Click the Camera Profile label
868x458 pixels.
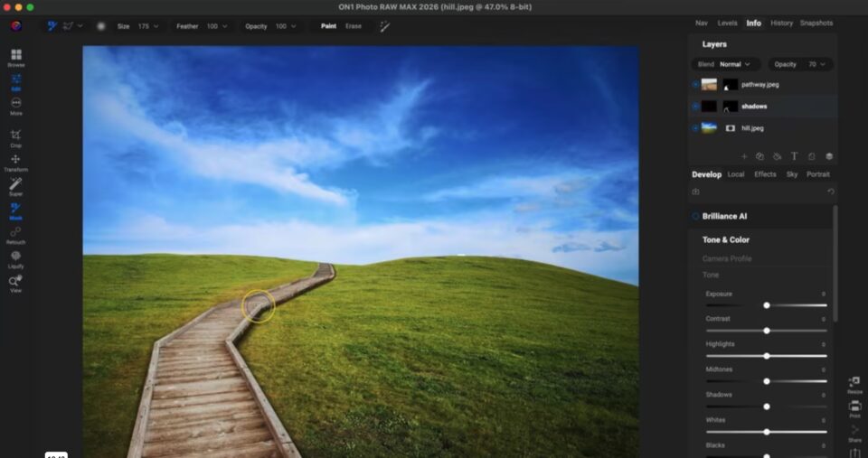(727, 259)
